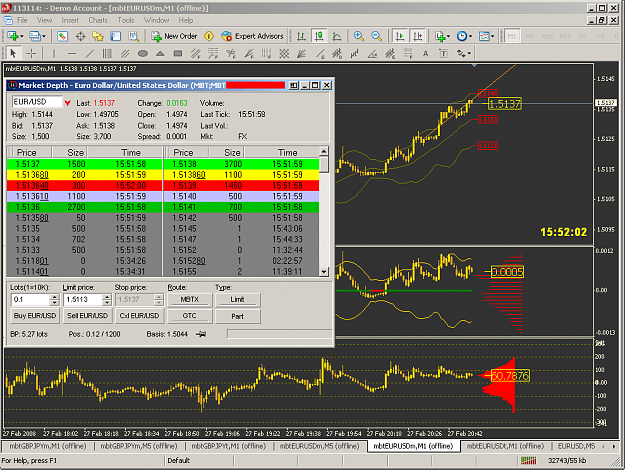Select the Trendline drawing tool
The image size is (625, 470).
(90, 53)
